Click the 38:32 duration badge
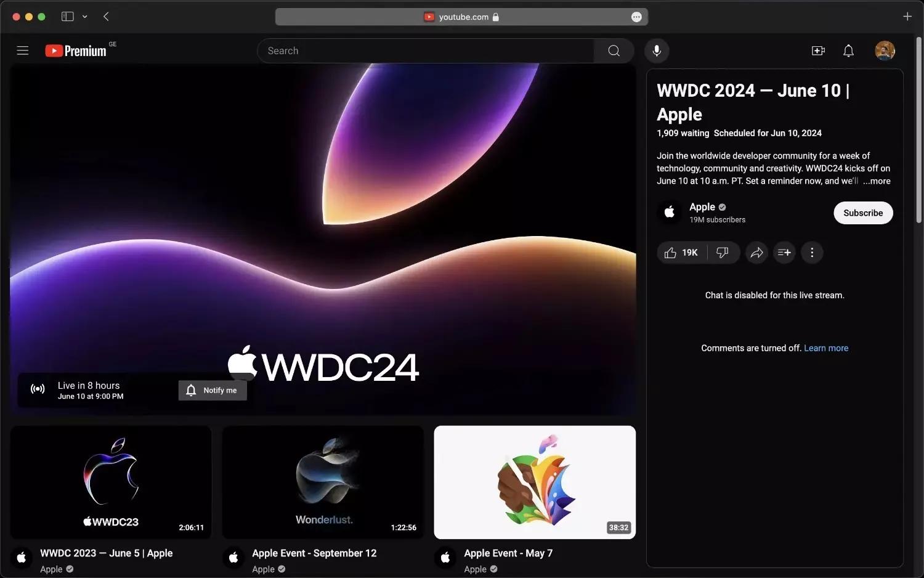The image size is (924, 578). [x=618, y=527]
